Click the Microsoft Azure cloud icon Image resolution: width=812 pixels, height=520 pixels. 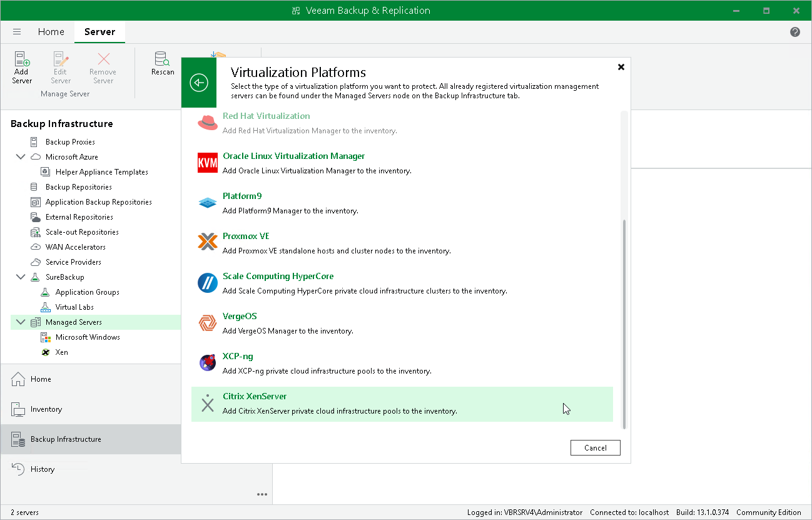pyautogui.click(x=35, y=157)
